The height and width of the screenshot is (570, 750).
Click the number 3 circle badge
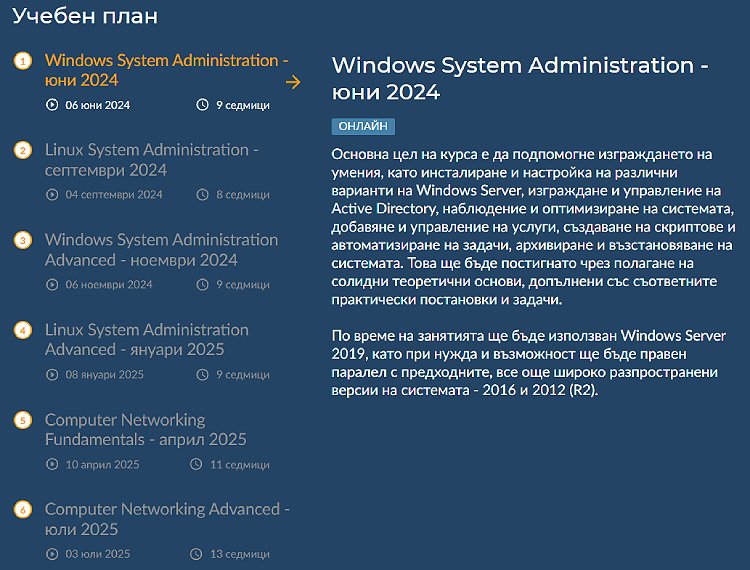point(22,240)
